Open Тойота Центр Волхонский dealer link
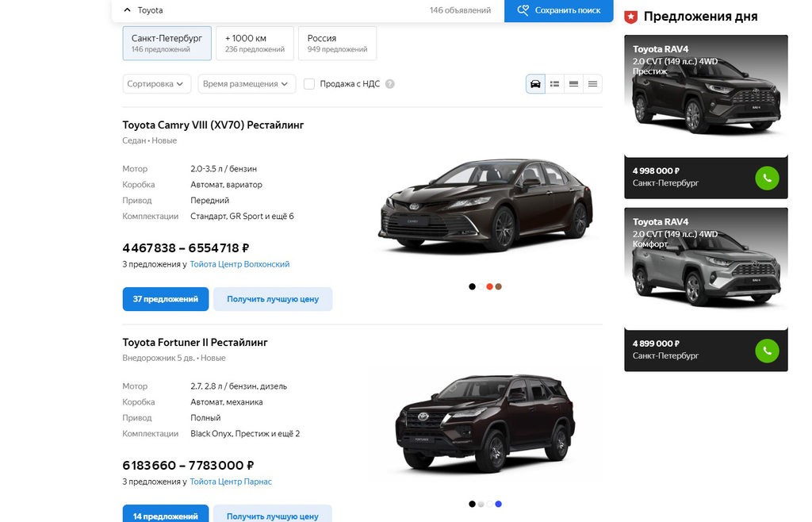The image size is (812, 522). pos(239,264)
